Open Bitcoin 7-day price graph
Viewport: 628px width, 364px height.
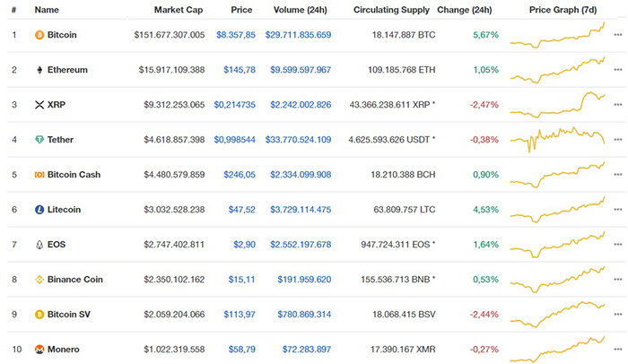[x=557, y=35]
